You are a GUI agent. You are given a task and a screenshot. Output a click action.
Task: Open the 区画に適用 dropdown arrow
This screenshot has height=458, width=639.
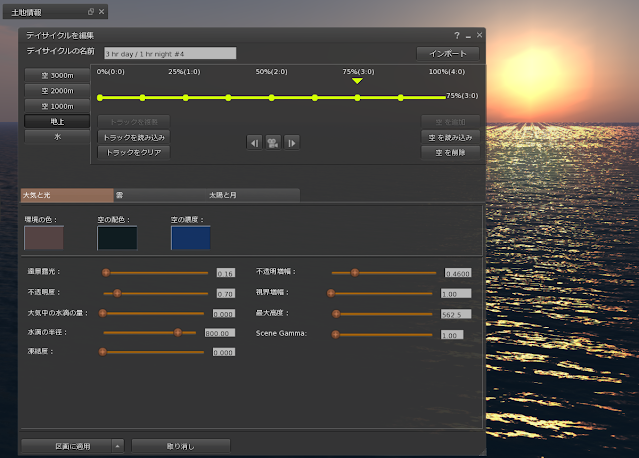pyautogui.click(x=117, y=446)
